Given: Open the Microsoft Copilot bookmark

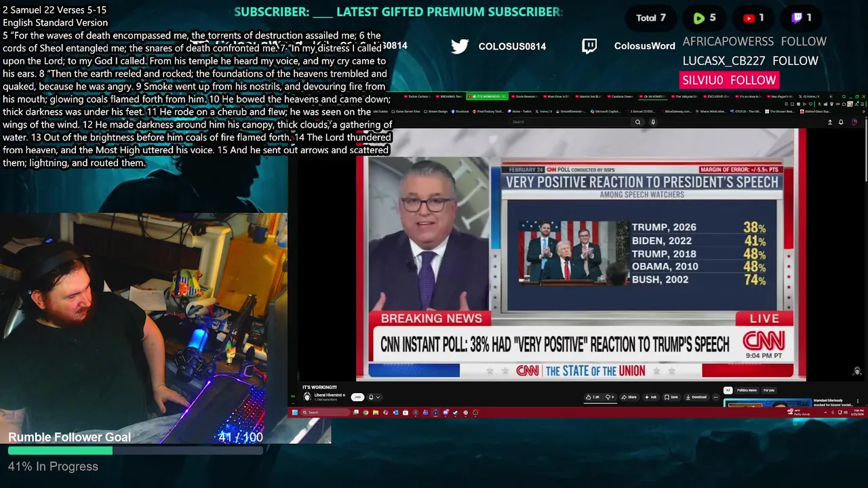Looking at the screenshot, I should [x=606, y=111].
